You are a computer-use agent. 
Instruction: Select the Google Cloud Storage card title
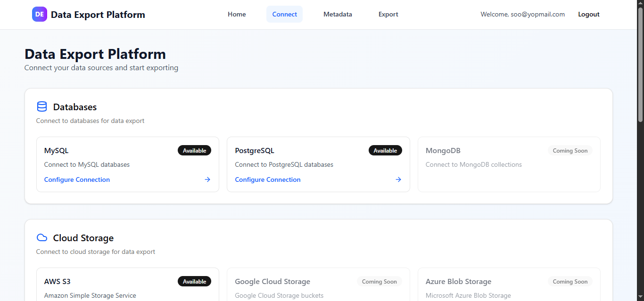tap(272, 282)
